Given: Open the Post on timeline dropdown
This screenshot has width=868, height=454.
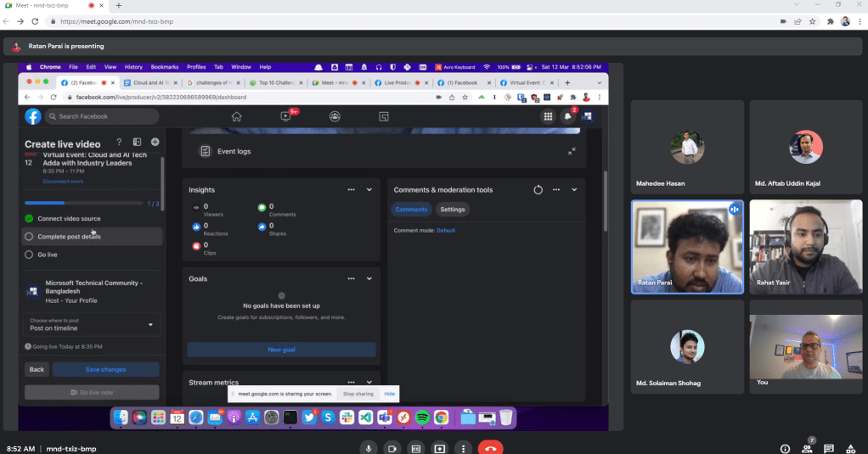Looking at the screenshot, I should click(92, 324).
